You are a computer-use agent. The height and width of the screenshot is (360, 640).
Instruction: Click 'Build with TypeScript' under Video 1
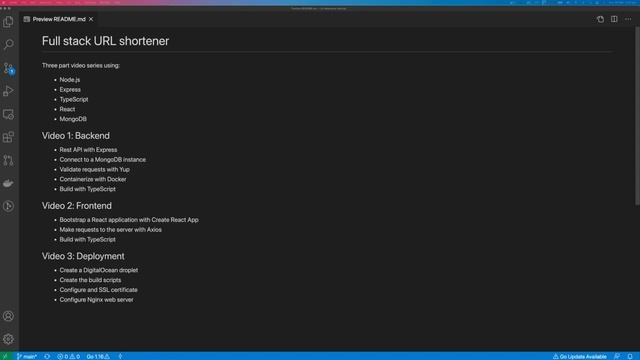click(87, 189)
